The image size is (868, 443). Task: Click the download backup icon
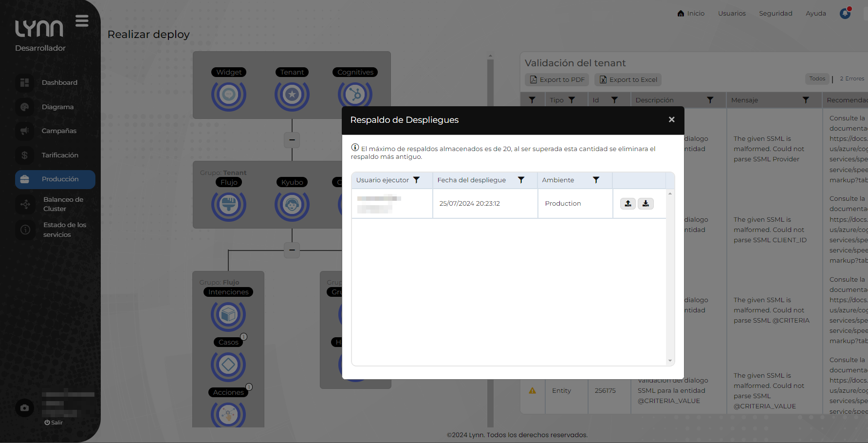(x=646, y=204)
